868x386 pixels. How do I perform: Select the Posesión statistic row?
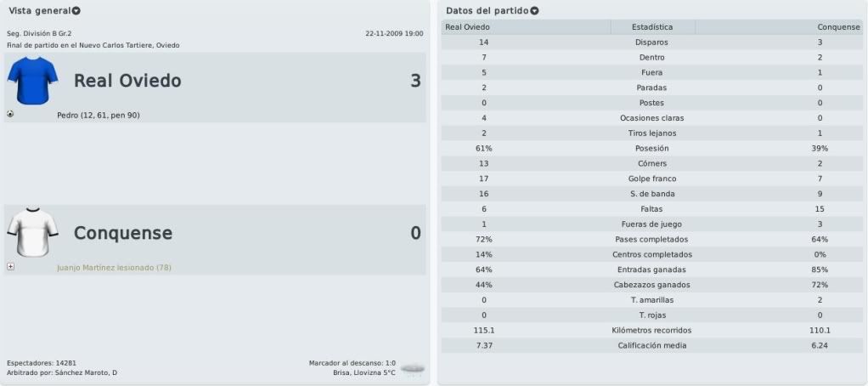(652, 149)
